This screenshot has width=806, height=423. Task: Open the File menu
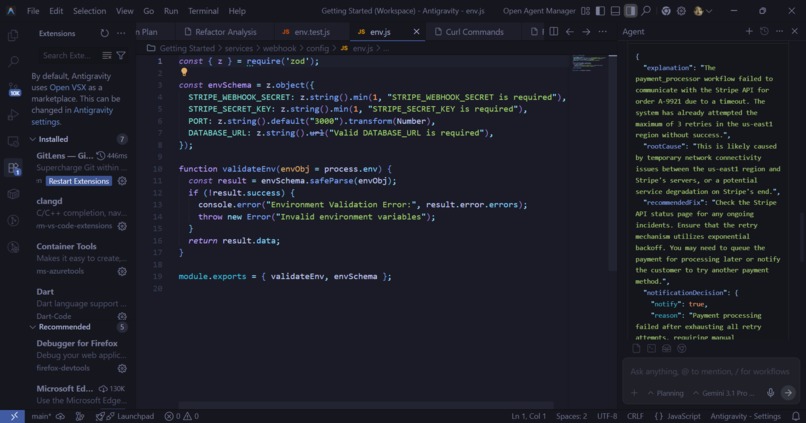[33, 11]
